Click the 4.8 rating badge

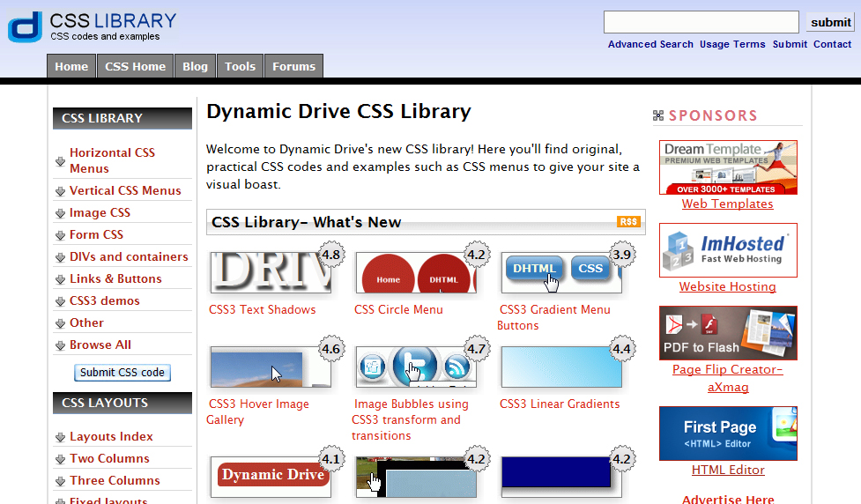tap(331, 254)
